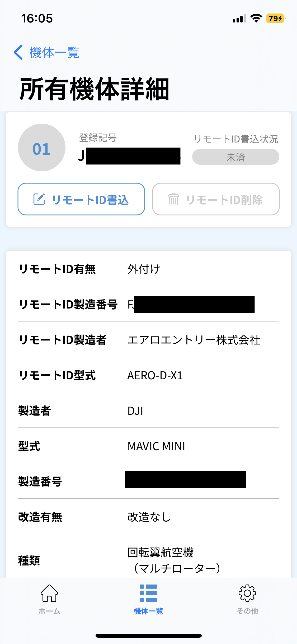The image size is (297, 644).
Task: Tap the エアロエントリー株式会社 manufacturer value
Action: (x=194, y=340)
